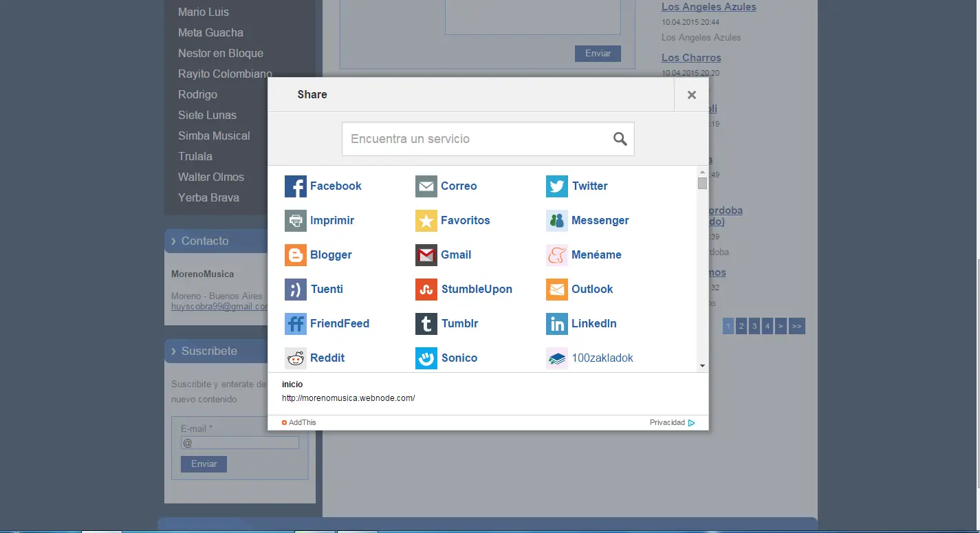Go to page 3 of the listing
The height and width of the screenshot is (533, 980).
[x=754, y=327]
